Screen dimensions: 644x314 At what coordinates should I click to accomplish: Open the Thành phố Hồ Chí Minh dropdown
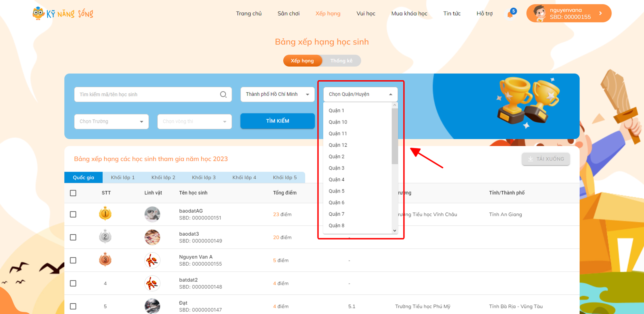pyautogui.click(x=277, y=94)
